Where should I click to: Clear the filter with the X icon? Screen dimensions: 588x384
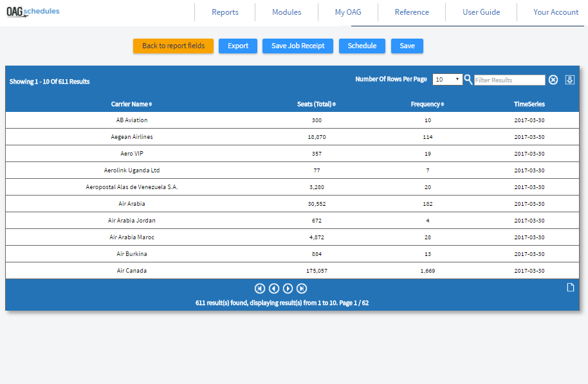click(x=553, y=80)
